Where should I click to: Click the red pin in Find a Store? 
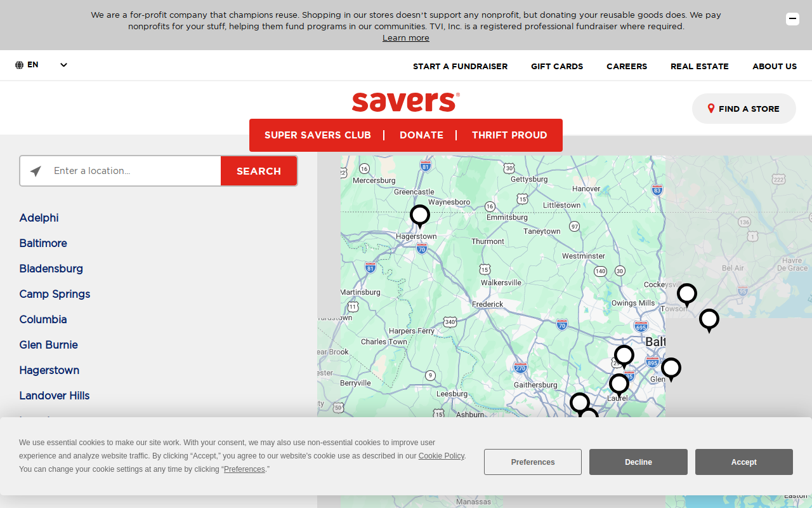coord(711,109)
